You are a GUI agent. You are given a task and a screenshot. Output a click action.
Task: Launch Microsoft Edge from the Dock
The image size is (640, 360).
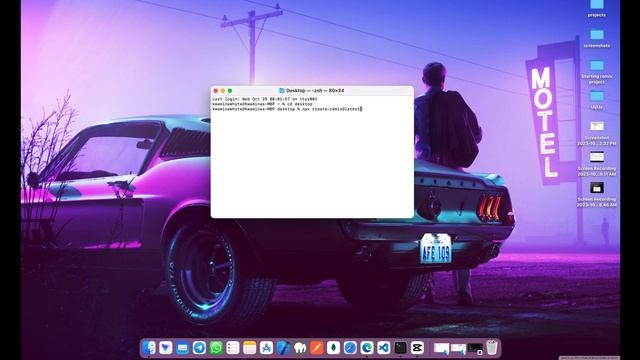tap(367, 348)
